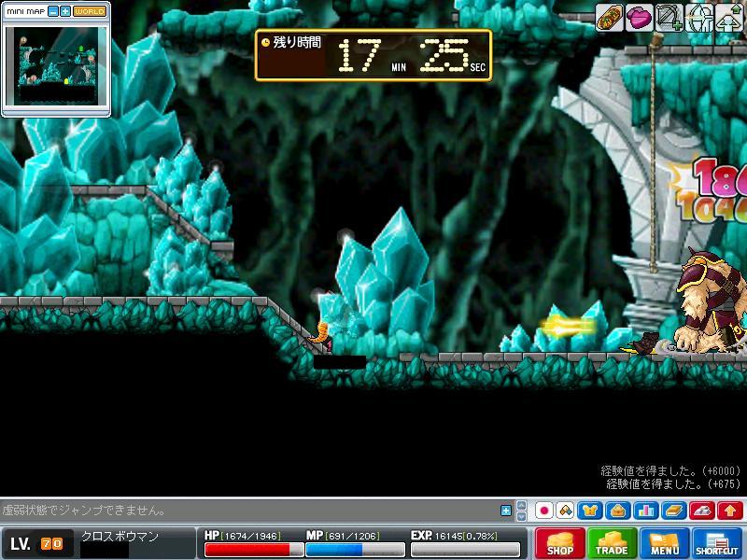Click the HP value 1674/1946
The width and height of the screenshot is (747, 560).
(250, 536)
